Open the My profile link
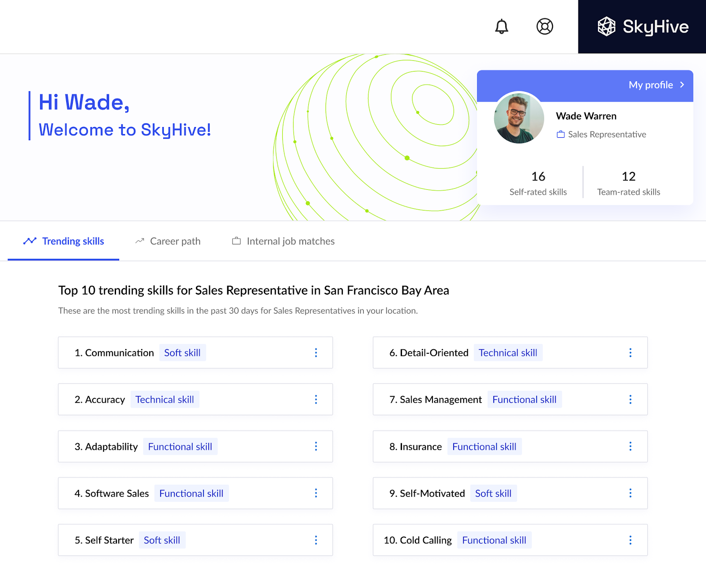Viewport: 706px width, 588px height. tap(650, 85)
